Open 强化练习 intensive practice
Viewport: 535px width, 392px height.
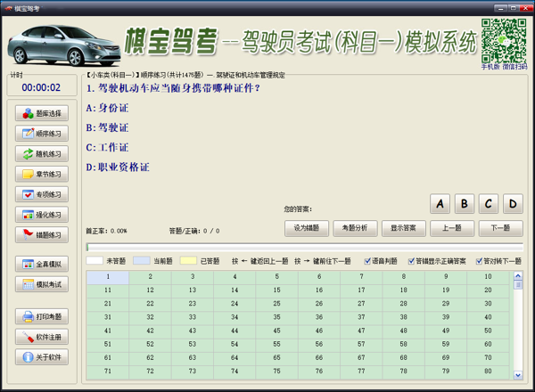(x=41, y=215)
